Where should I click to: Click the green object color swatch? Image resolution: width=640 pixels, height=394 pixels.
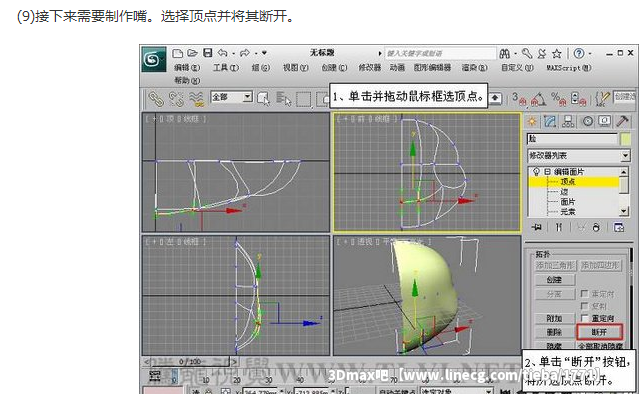point(625,139)
